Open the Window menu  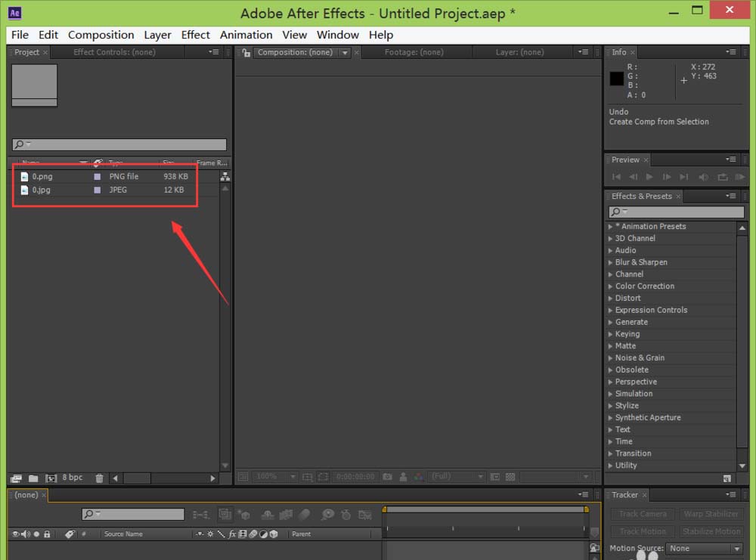337,35
